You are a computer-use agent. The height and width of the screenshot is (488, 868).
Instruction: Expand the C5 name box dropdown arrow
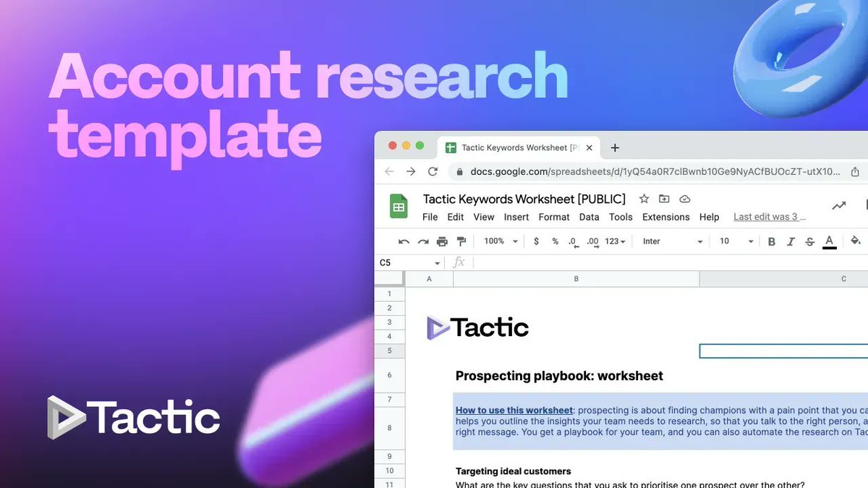point(437,263)
